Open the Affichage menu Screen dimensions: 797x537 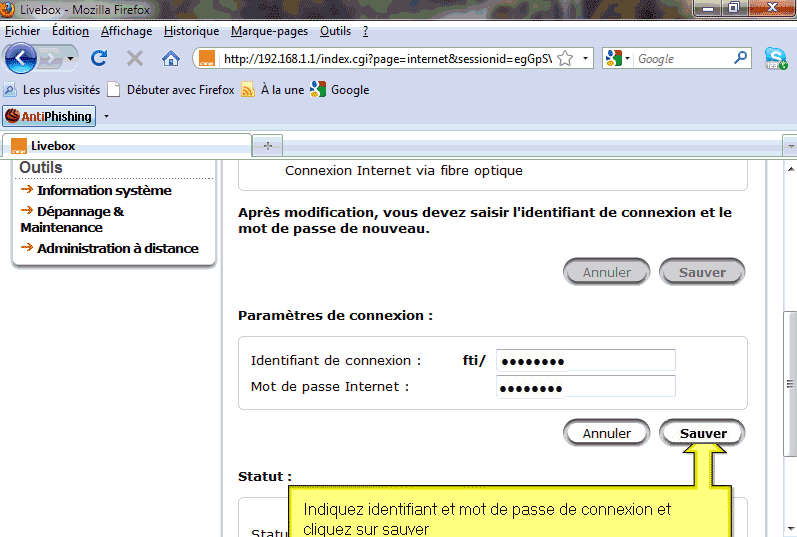point(126,31)
